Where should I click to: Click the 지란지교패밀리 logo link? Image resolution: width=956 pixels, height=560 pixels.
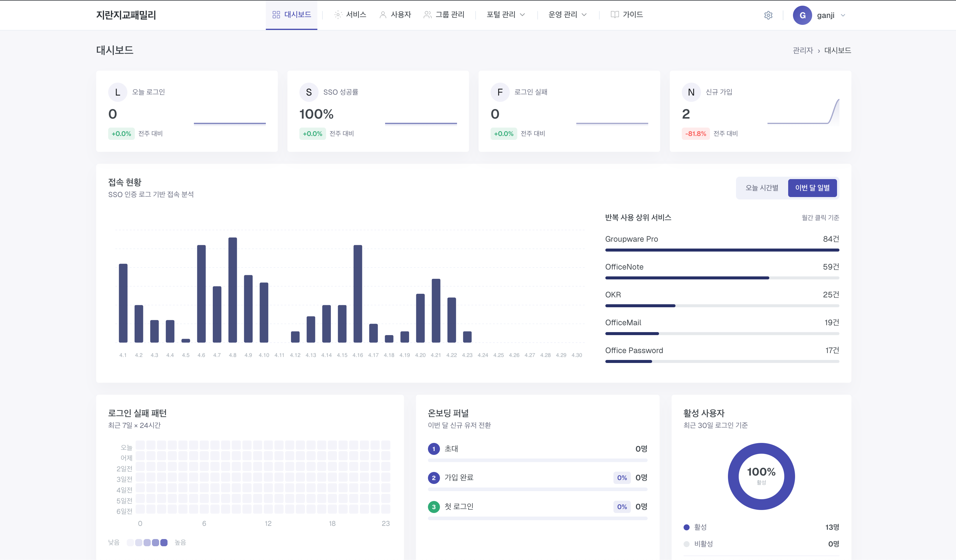[126, 15]
